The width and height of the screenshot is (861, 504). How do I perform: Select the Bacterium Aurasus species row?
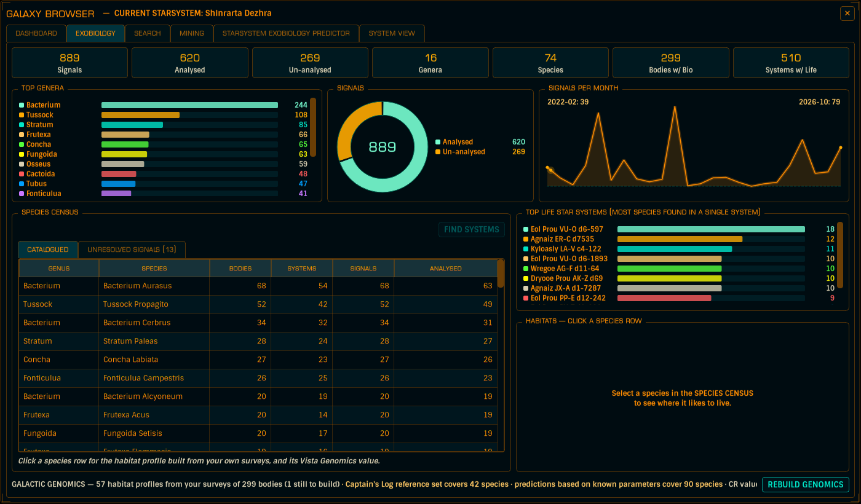click(x=258, y=286)
